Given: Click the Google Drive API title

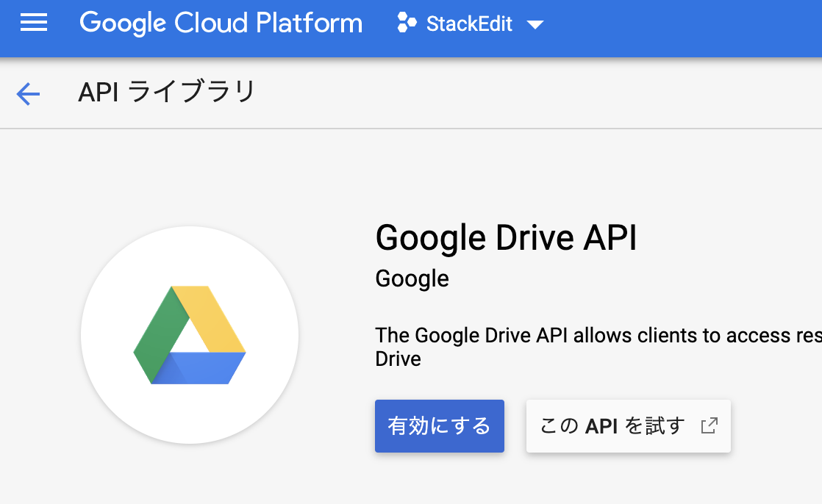Looking at the screenshot, I should (x=506, y=237).
